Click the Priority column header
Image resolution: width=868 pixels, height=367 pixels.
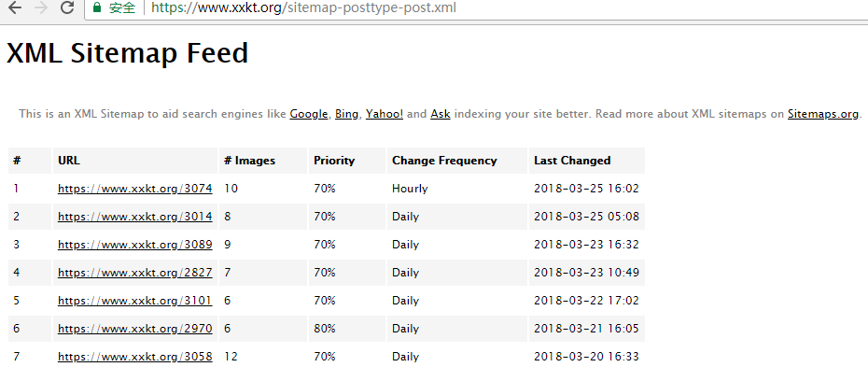coord(334,161)
